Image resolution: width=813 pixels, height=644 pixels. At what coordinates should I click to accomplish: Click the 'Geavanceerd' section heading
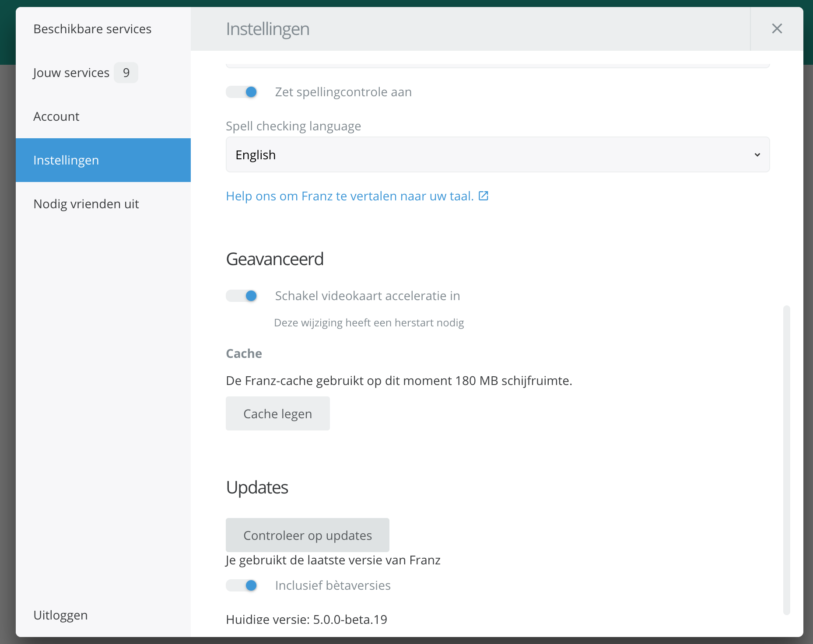[x=275, y=259]
